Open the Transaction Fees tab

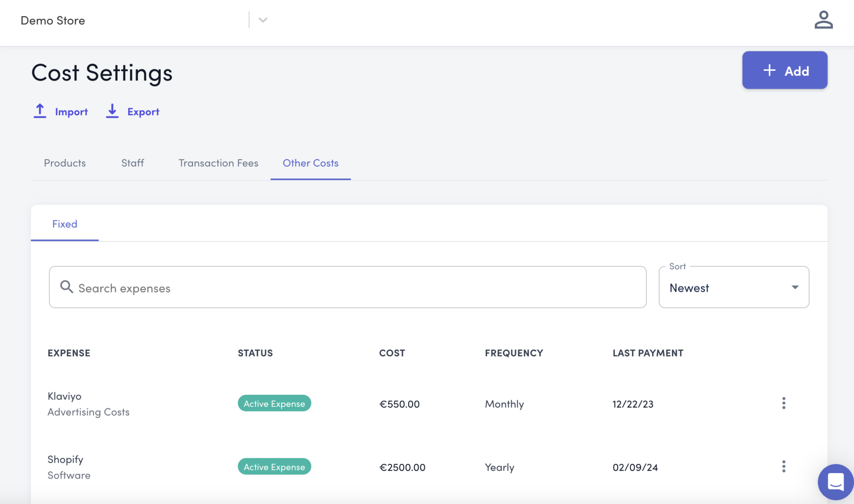219,163
